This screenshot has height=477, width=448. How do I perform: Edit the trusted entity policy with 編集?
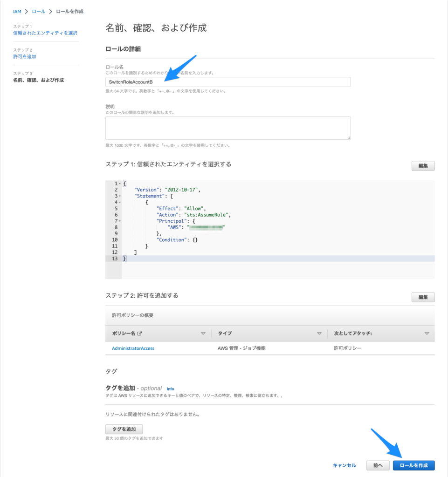click(422, 165)
